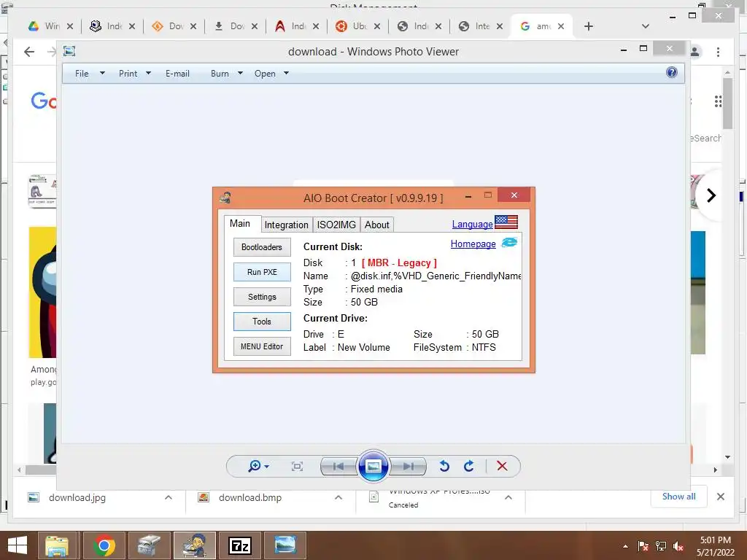
Task: Click Among Us image thumbnail
Action: click(x=42, y=292)
